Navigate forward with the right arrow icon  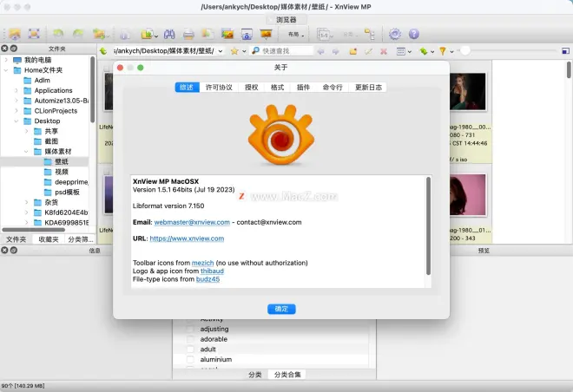pos(335,51)
